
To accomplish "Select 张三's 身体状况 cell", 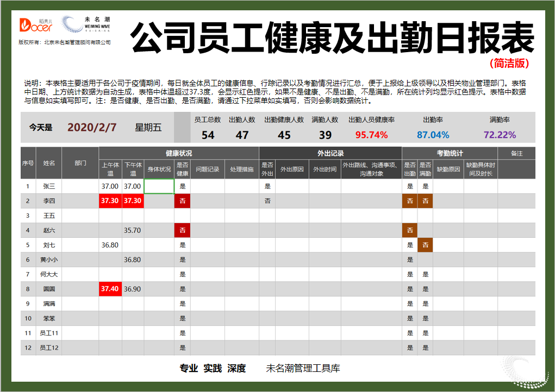I will pyautogui.click(x=158, y=186).
